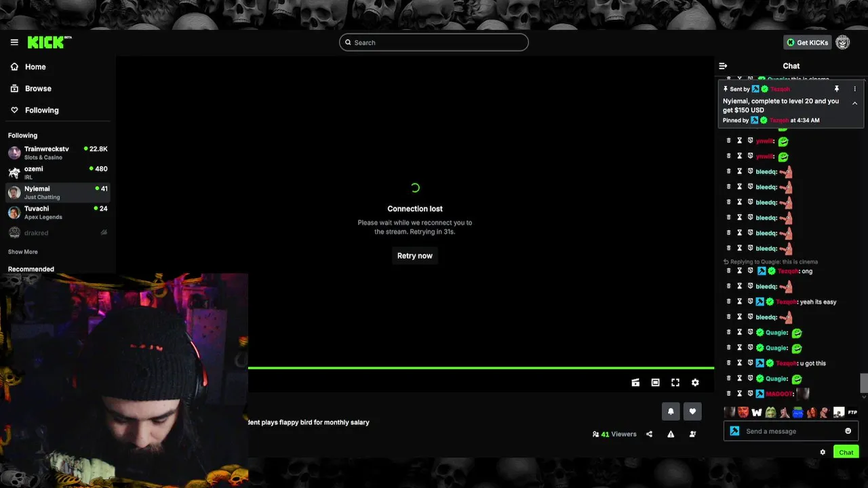
Task: Unpin message with the pin icon
Action: point(837,89)
